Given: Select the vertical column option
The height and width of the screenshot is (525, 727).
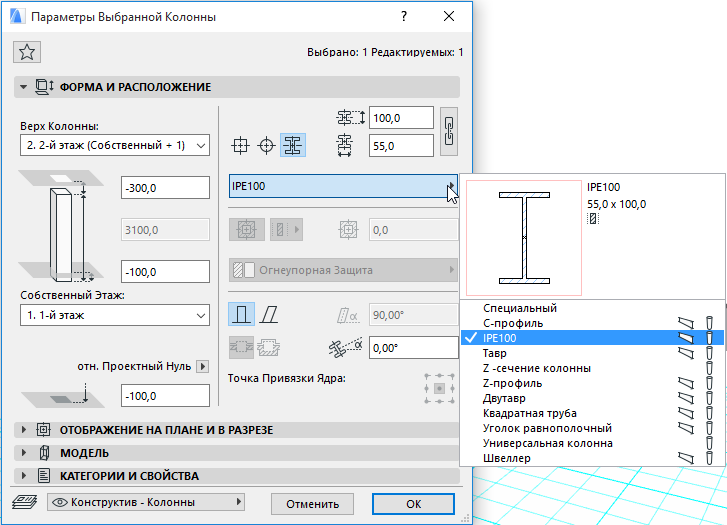Looking at the screenshot, I should pos(241,314).
